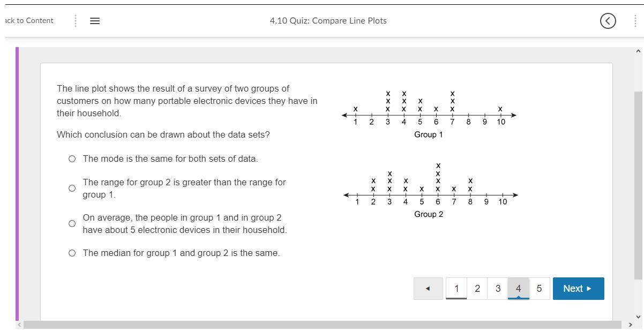Click the Next button
Image resolution: width=644 pixels, height=332 pixels.
click(x=578, y=289)
